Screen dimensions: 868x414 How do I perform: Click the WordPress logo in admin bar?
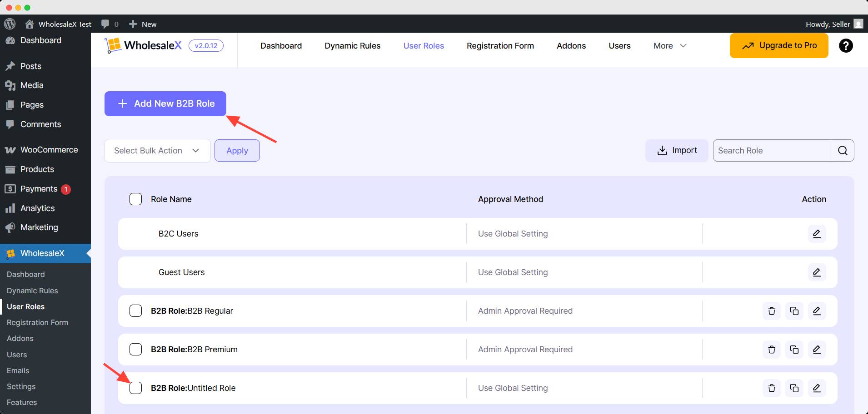point(10,24)
